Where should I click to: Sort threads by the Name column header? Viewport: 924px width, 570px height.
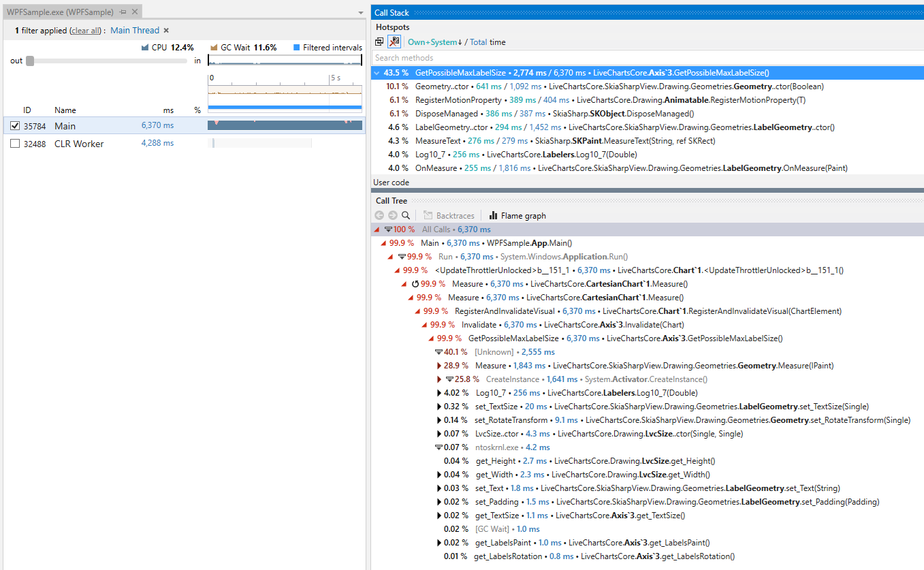point(65,110)
